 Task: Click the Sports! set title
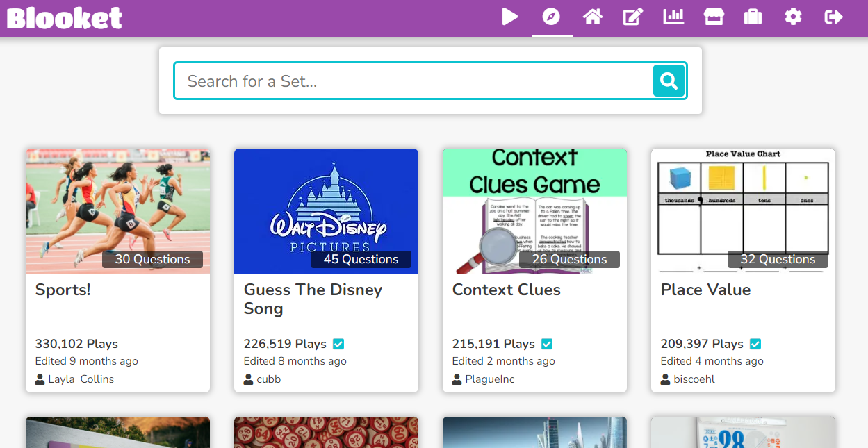(x=63, y=290)
